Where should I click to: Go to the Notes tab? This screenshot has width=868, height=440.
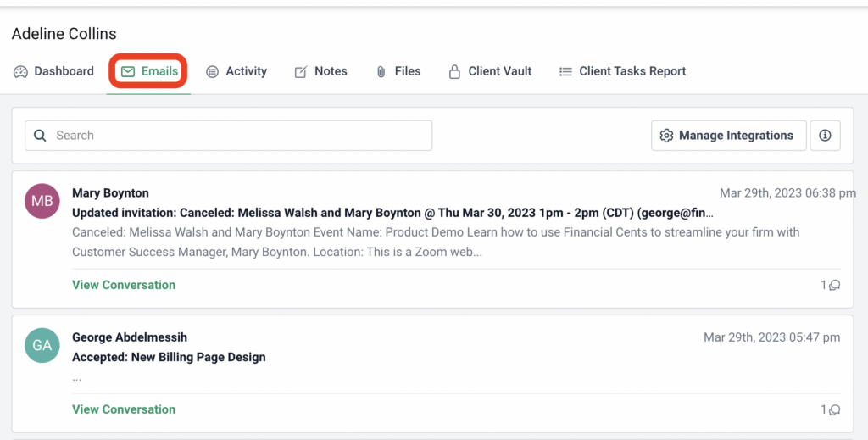(320, 71)
